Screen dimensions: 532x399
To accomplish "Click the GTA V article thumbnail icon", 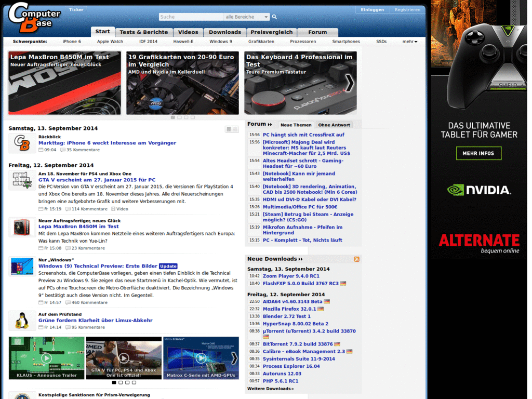I will click(x=22, y=180).
